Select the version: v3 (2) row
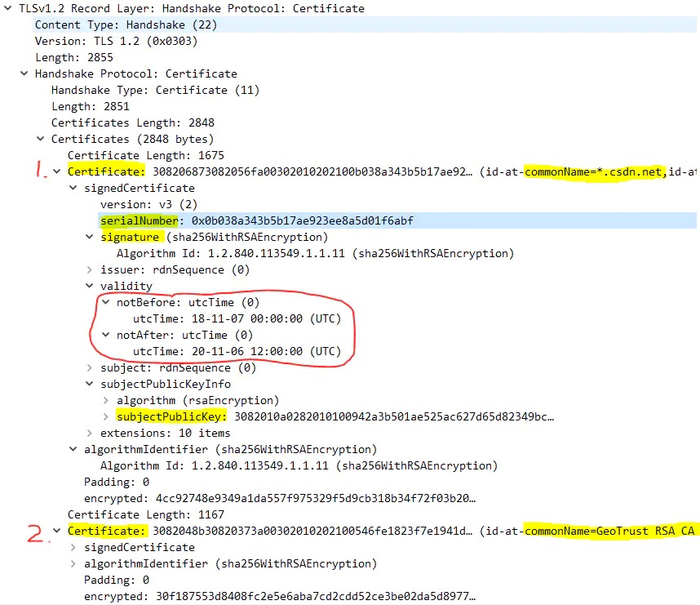 [x=148, y=204]
